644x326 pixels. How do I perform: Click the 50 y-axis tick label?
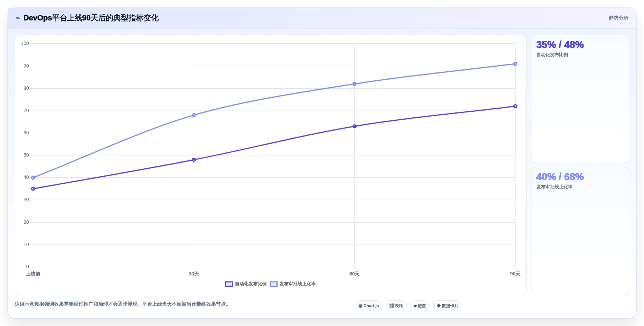pos(26,155)
